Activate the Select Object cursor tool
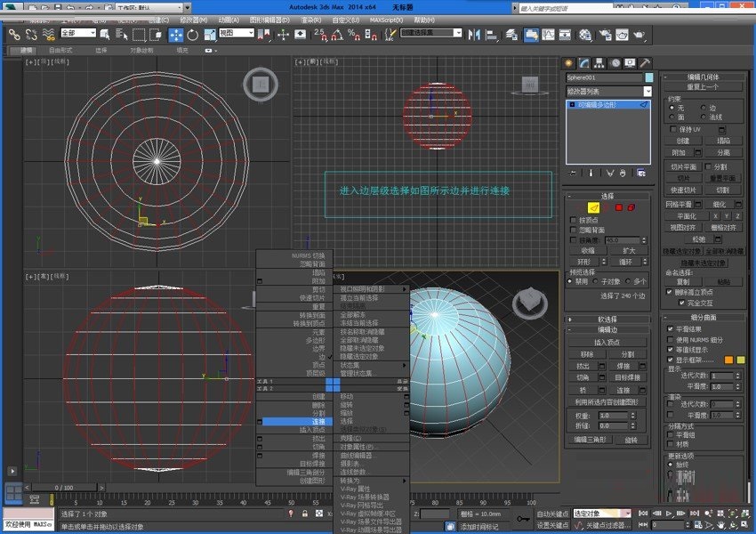The image size is (756, 534). [105, 35]
